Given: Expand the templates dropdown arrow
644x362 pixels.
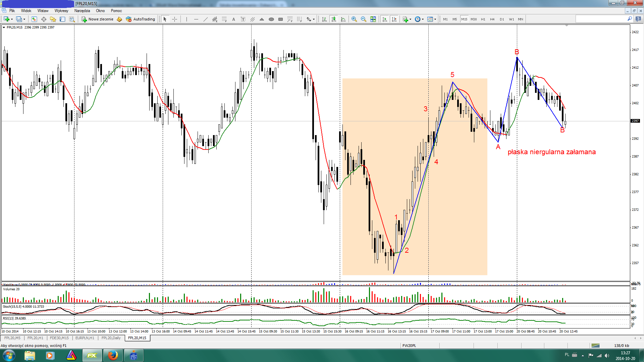Looking at the screenshot, I should coord(435,19).
